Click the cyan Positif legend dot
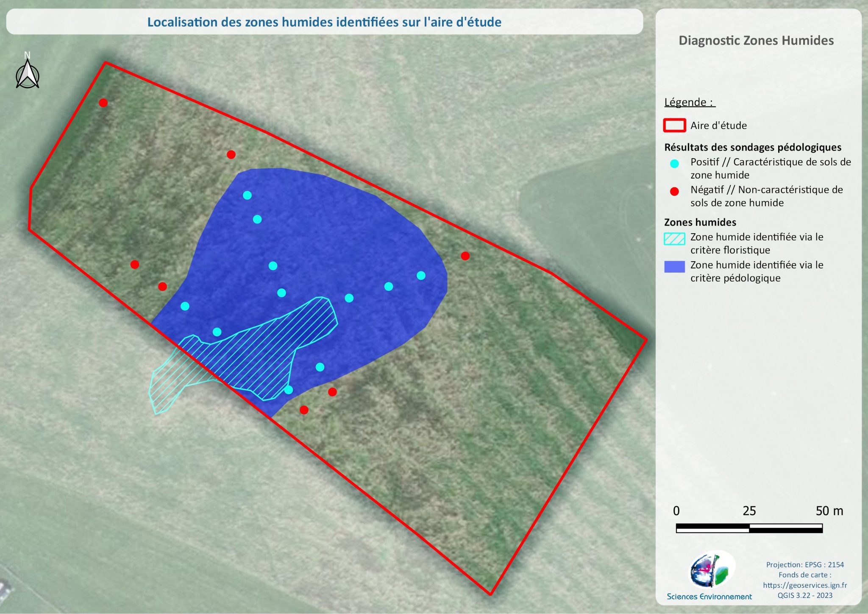 pos(674,164)
